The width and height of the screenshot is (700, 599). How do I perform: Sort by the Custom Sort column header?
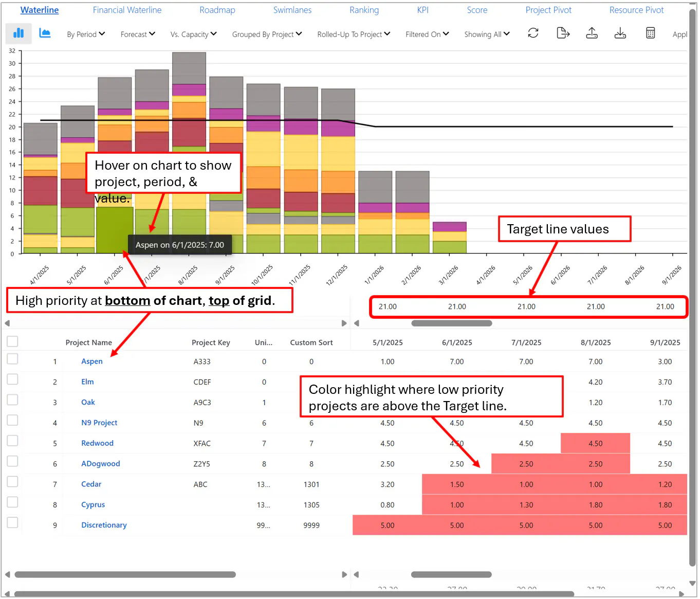tap(311, 342)
